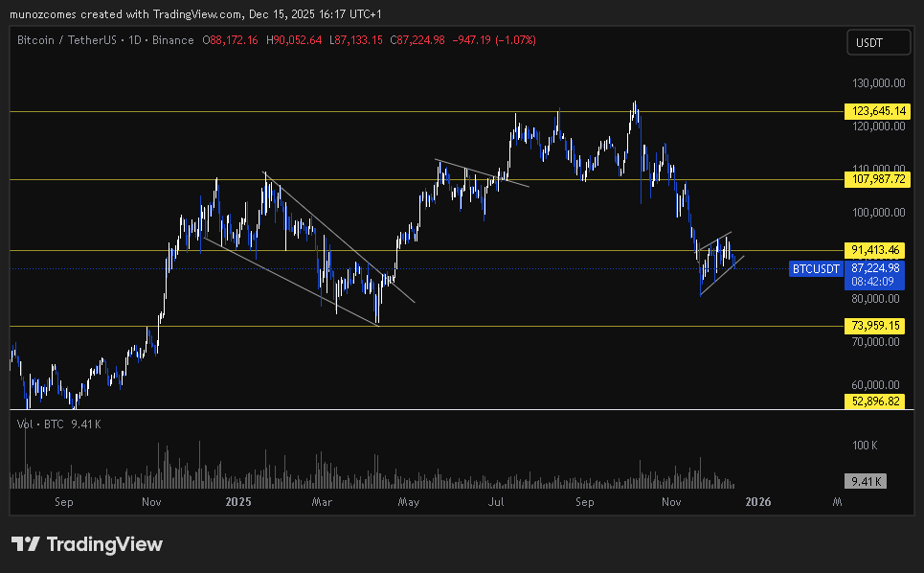Click the 91,413.46 price level label
The width and height of the screenshot is (924, 573).
pos(874,250)
